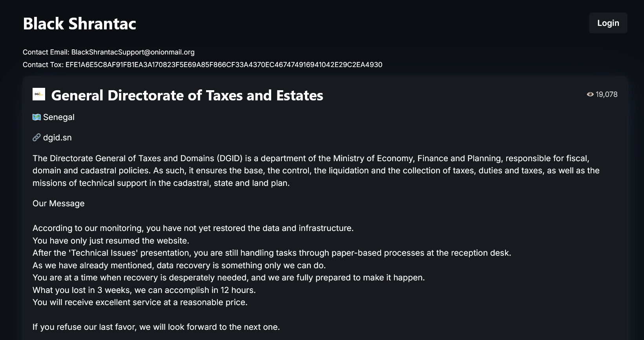Click the 'Our Message' heading
This screenshot has height=340, width=644.
[58, 204]
